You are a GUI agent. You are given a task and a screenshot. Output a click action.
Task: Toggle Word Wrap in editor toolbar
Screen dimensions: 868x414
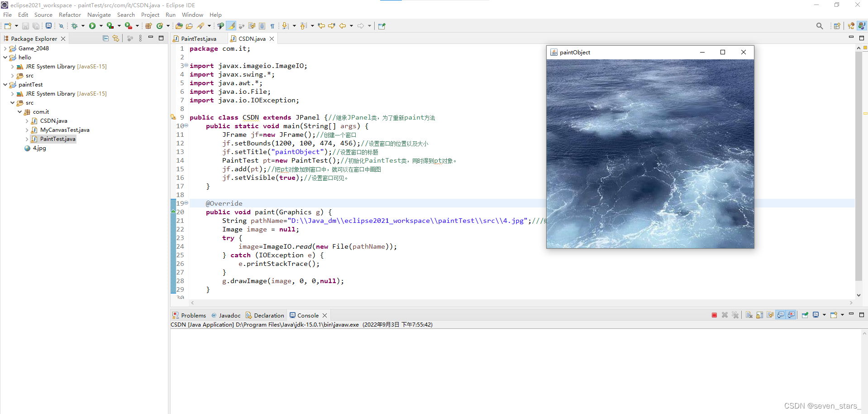252,26
